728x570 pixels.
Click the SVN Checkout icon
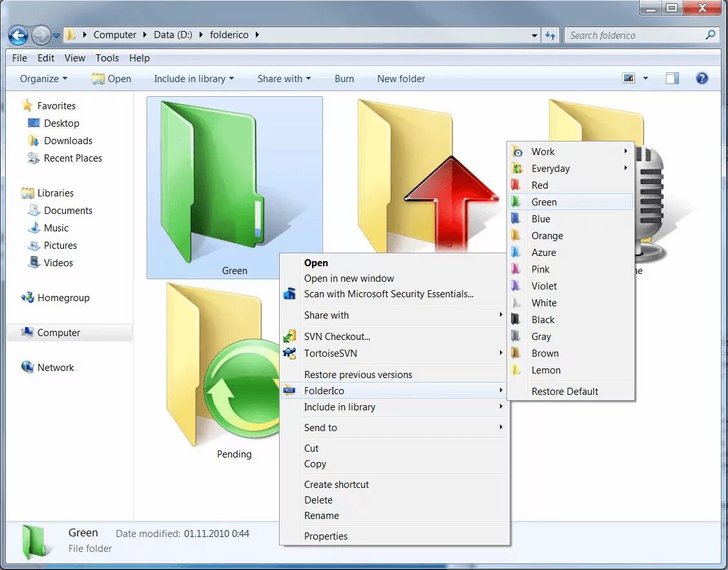click(291, 336)
